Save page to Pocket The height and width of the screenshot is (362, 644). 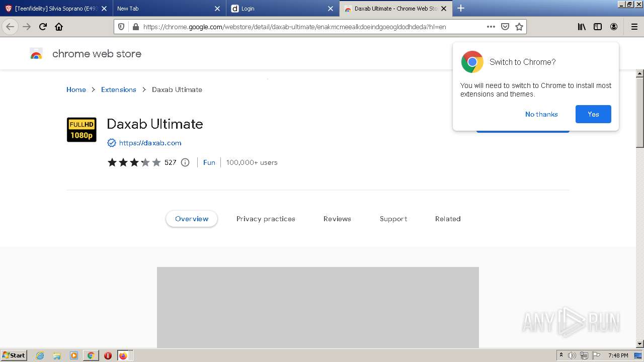[x=505, y=27]
